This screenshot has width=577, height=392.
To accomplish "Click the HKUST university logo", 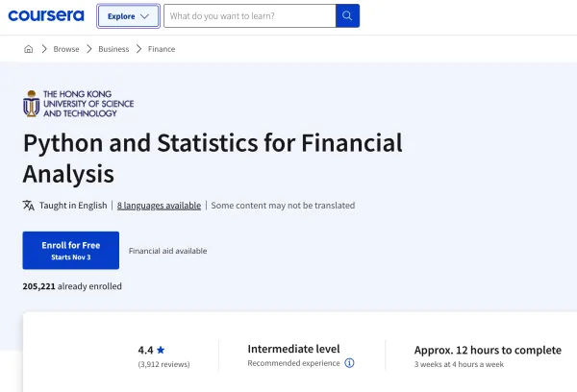I will pos(79,104).
